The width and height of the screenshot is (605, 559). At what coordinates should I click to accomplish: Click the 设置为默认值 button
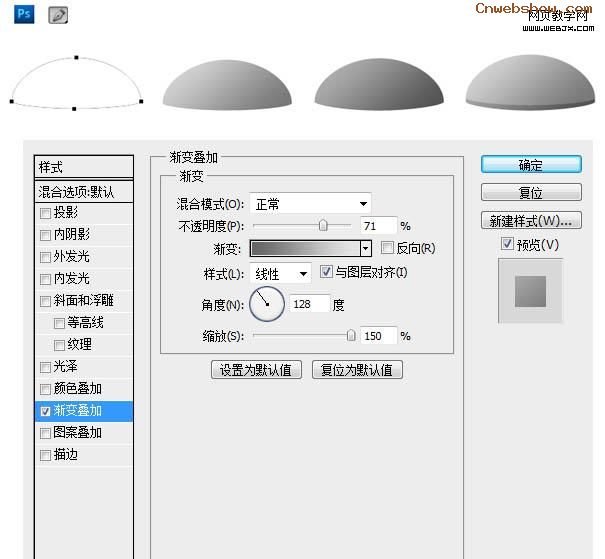[256, 370]
